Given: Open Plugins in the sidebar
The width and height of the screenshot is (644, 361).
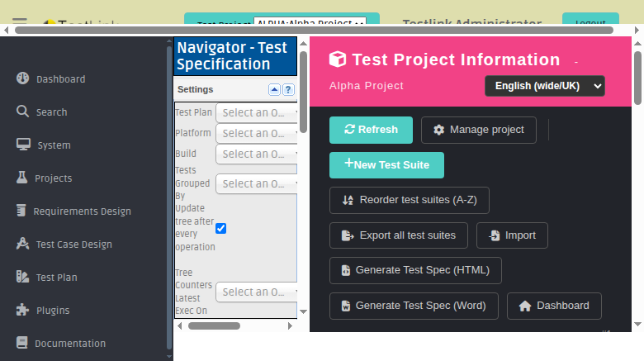Looking at the screenshot, I should coord(53,311).
